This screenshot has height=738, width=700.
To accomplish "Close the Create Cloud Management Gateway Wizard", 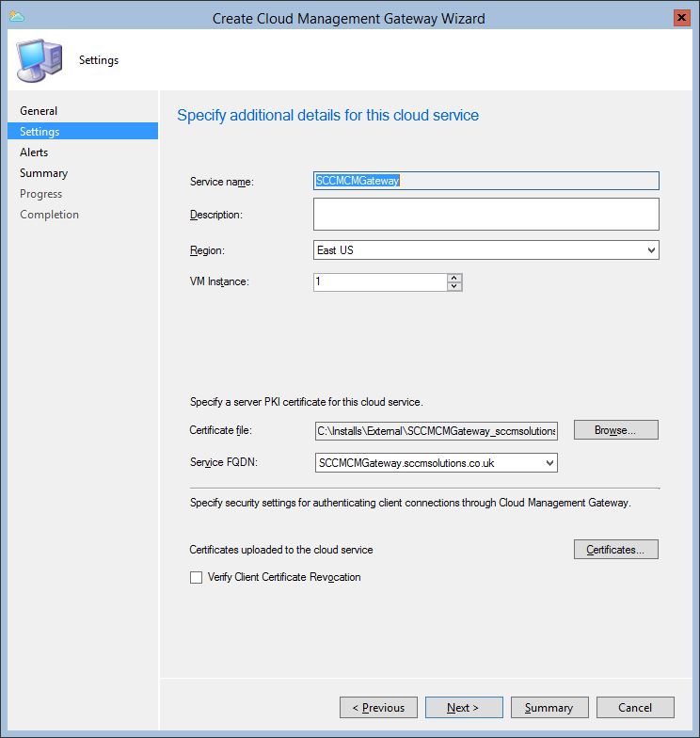I will pos(681,18).
